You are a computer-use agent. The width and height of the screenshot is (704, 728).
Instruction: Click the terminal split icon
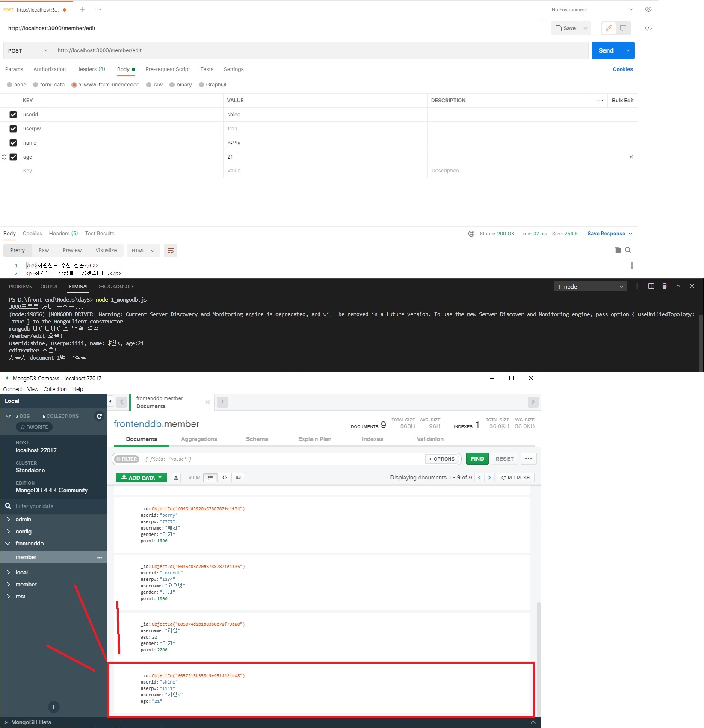pos(651,286)
